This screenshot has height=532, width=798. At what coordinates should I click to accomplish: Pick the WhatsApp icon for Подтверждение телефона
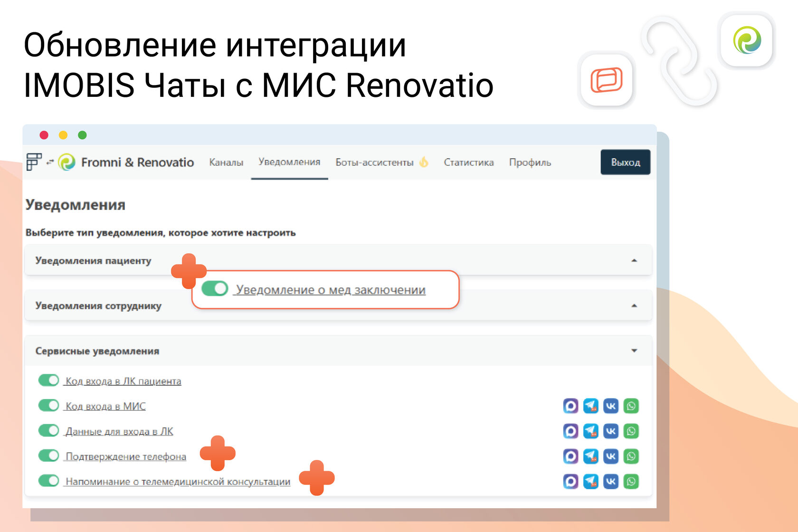click(631, 456)
